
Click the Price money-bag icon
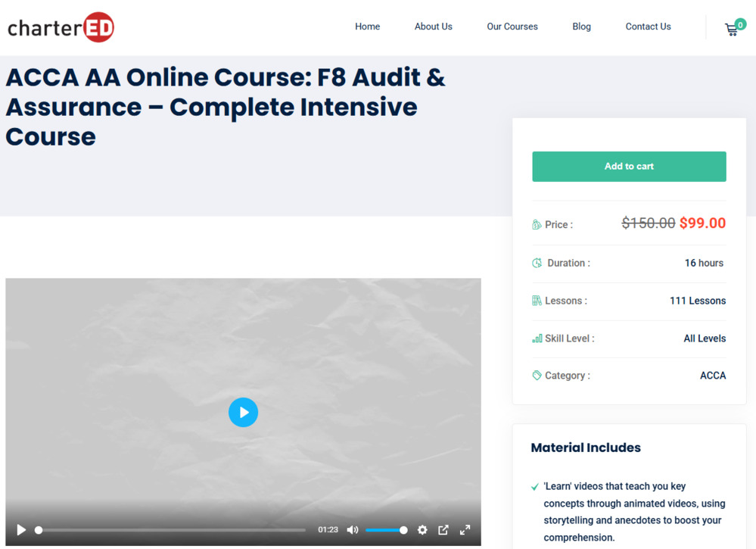point(537,224)
